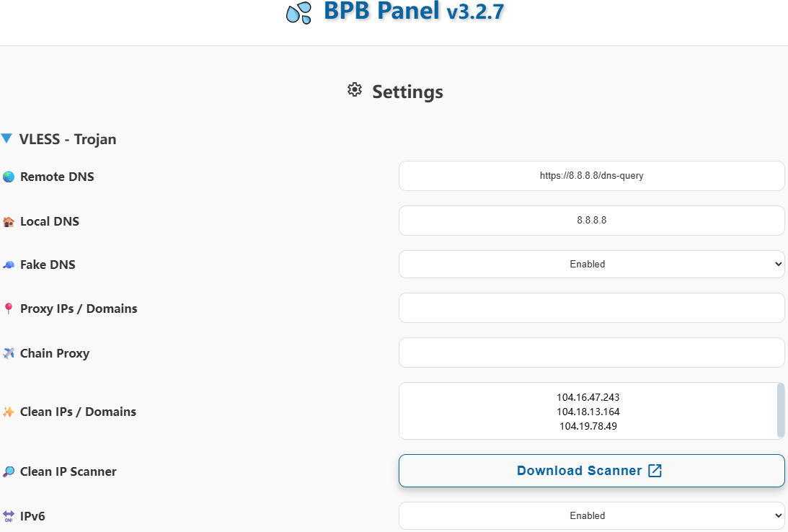This screenshot has width=788, height=532.
Task: Open the IPv6 Enabled dropdown
Action: (x=591, y=515)
